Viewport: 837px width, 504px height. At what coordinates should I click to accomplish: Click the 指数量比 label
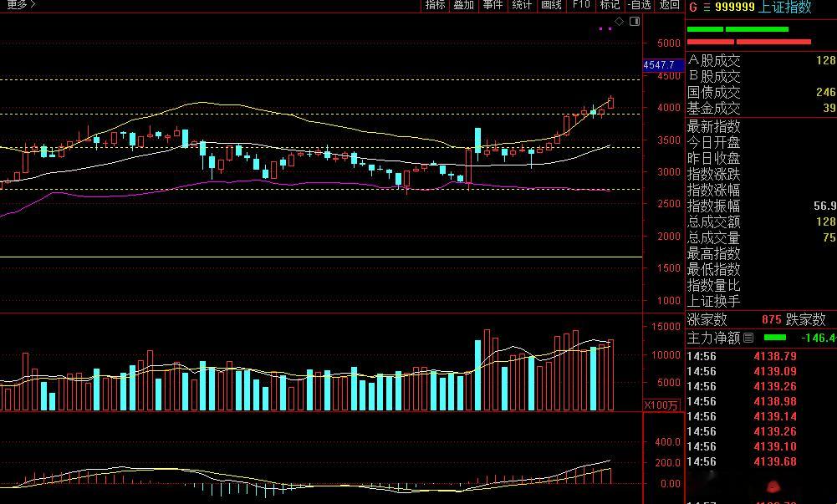(714, 285)
